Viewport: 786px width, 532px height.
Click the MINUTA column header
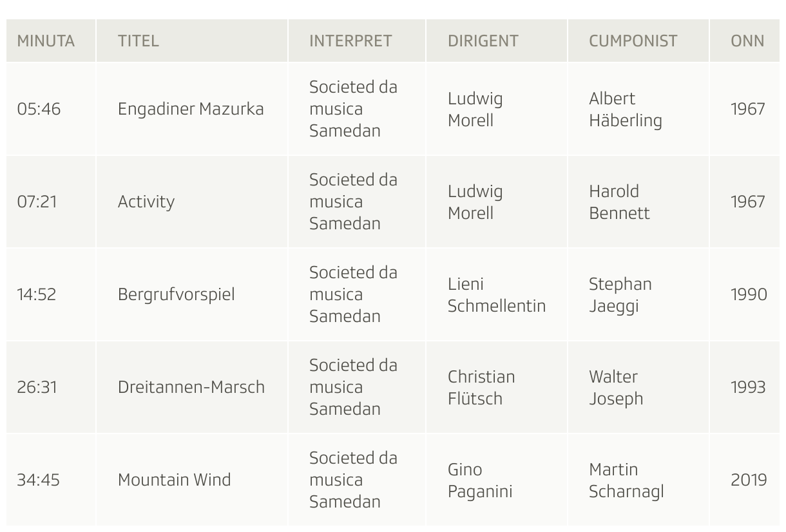tap(46, 41)
